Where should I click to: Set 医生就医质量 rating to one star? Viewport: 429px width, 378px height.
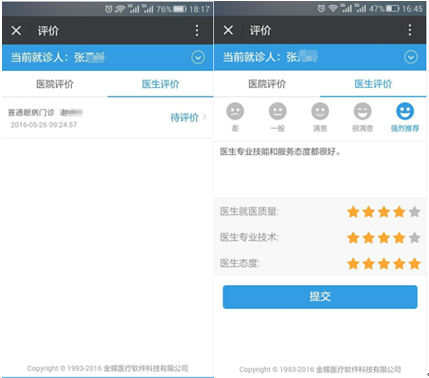pyautogui.click(x=353, y=212)
